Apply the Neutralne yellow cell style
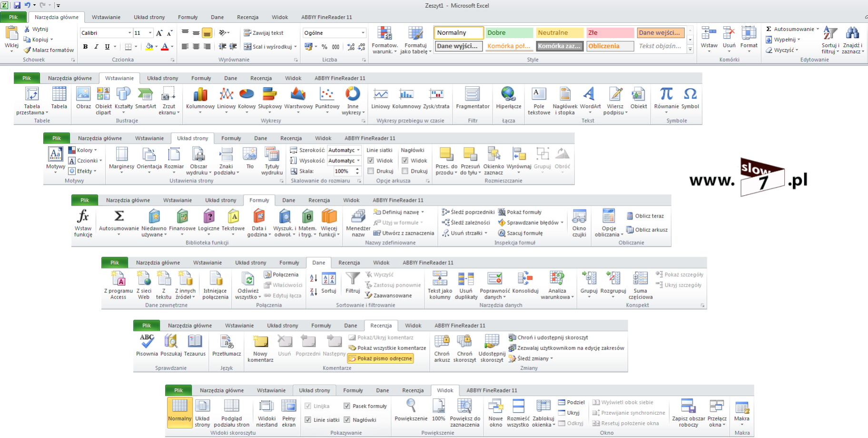 pos(560,33)
